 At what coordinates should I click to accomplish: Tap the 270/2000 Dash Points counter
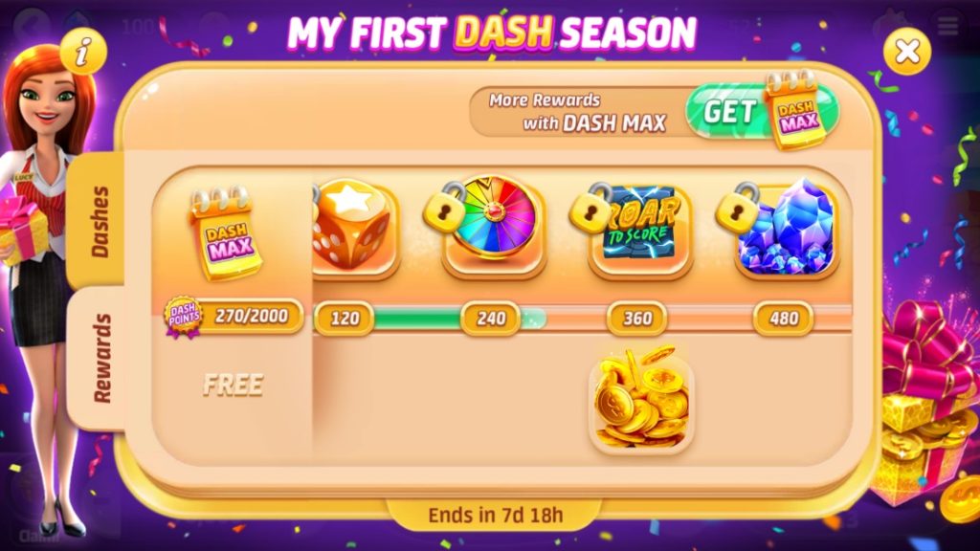pyautogui.click(x=252, y=316)
